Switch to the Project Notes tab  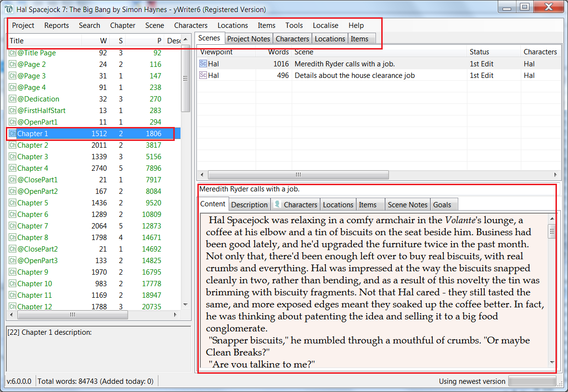coord(248,38)
